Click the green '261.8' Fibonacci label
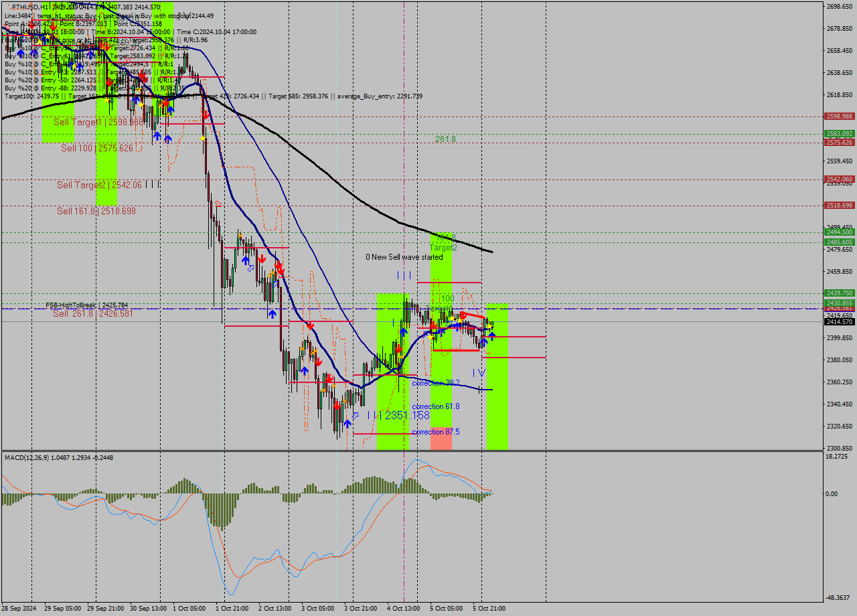Image resolution: width=857 pixels, height=616 pixels. 445,139
